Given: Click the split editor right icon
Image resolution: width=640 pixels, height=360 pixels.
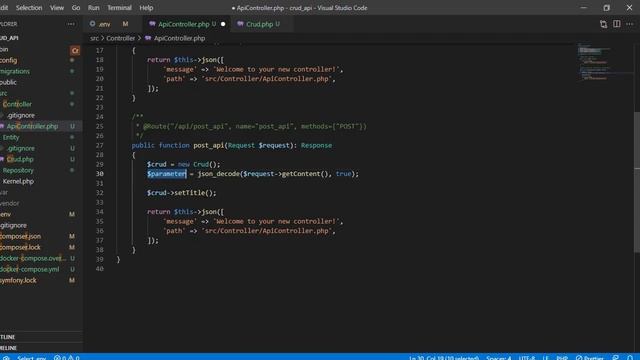Looking at the screenshot, I should tap(616, 24).
